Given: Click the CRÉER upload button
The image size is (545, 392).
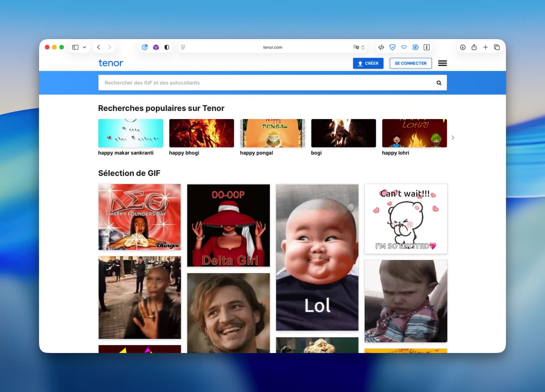Looking at the screenshot, I should (368, 63).
